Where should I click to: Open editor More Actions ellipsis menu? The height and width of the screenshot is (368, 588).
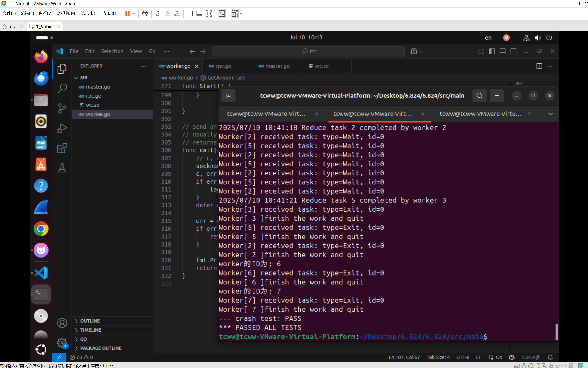550,66
